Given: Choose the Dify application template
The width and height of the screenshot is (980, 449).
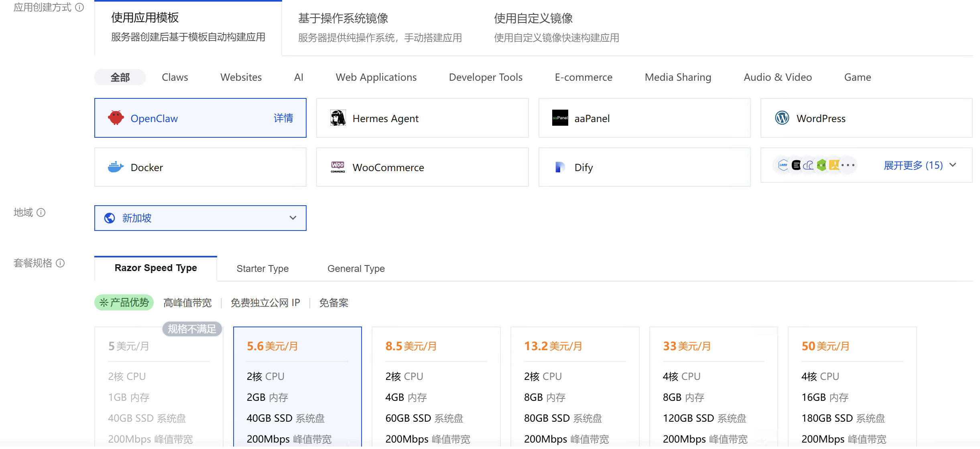Looking at the screenshot, I should (645, 167).
